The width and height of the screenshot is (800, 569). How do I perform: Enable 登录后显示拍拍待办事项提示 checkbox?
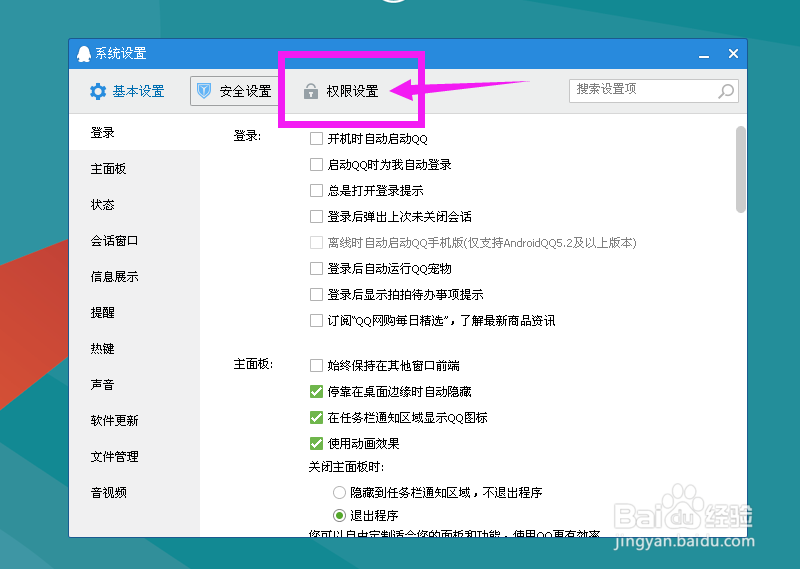click(x=316, y=294)
